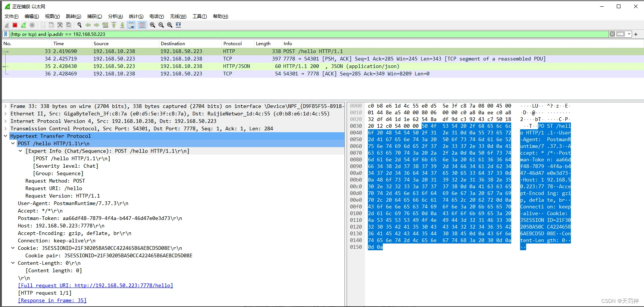Click the open capture file icon
The image size is (644, 307).
pos(43,25)
